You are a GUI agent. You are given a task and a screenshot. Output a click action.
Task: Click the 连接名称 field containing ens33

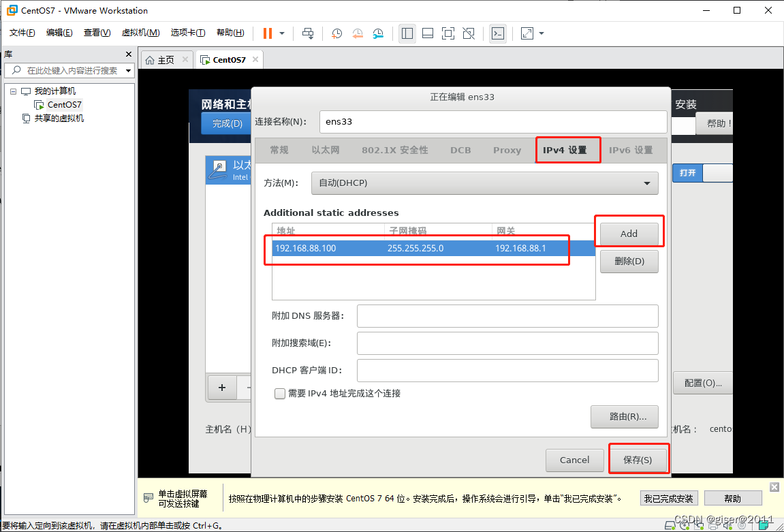[x=493, y=121]
